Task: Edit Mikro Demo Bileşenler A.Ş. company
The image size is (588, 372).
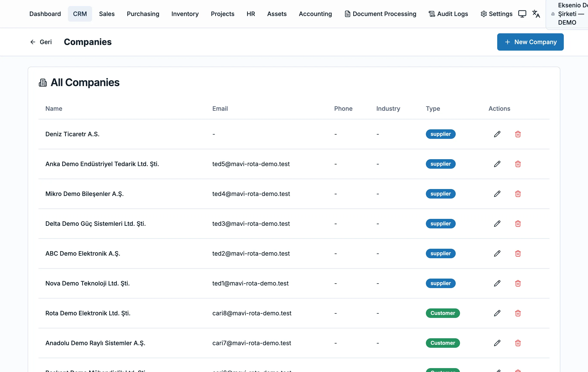Action: coord(497,194)
